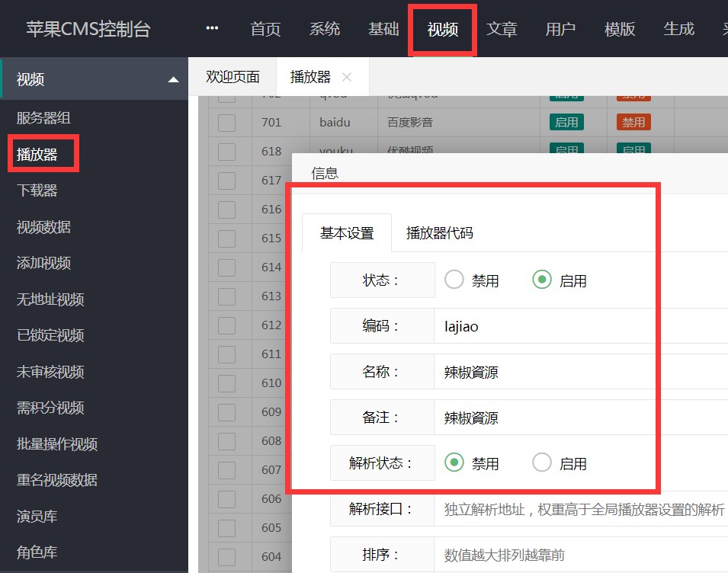Open 演员库 in the sidebar
Image resolution: width=728 pixels, height=573 pixels.
(37, 517)
